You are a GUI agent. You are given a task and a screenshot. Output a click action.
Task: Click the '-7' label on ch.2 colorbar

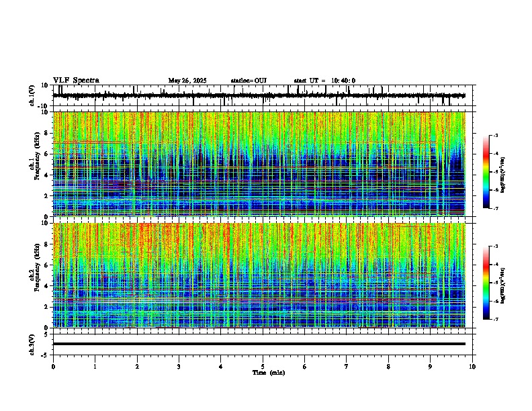click(495, 319)
